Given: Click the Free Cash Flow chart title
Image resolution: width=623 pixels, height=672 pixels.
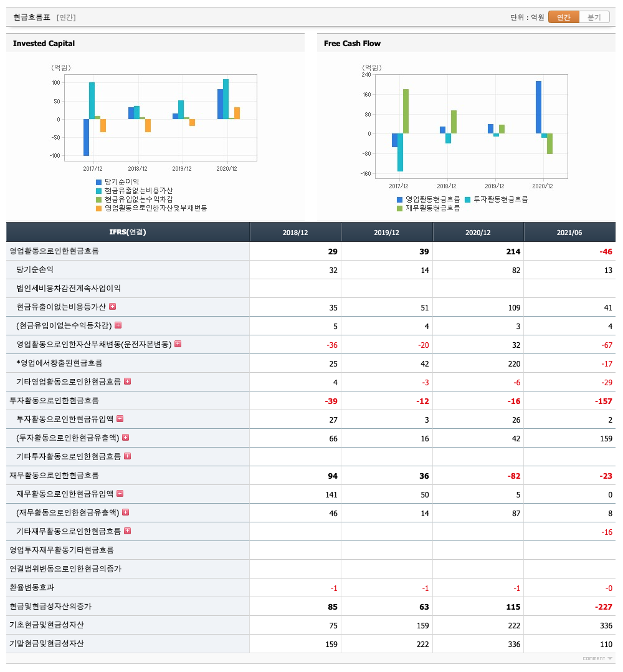Looking at the screenshot, I should [x=352, y=43].
